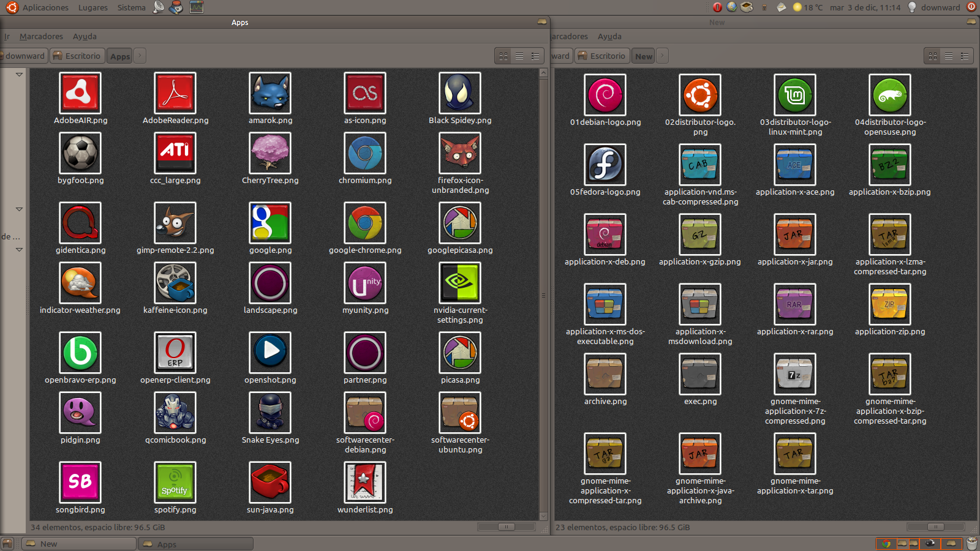Select the application-x-deb.png icon

click(x=605, y=234)
